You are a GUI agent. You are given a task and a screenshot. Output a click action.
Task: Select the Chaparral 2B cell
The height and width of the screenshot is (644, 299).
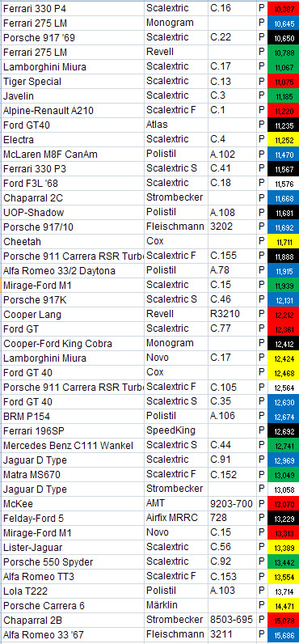[73, 621]
